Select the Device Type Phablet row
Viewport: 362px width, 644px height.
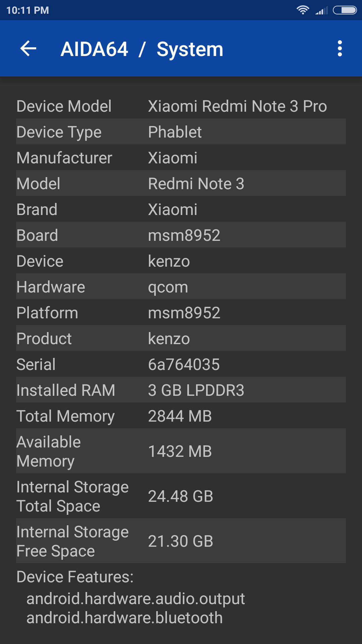181,132
